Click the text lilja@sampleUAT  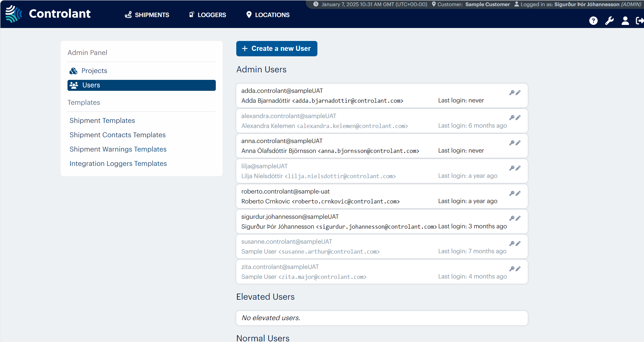265,166
